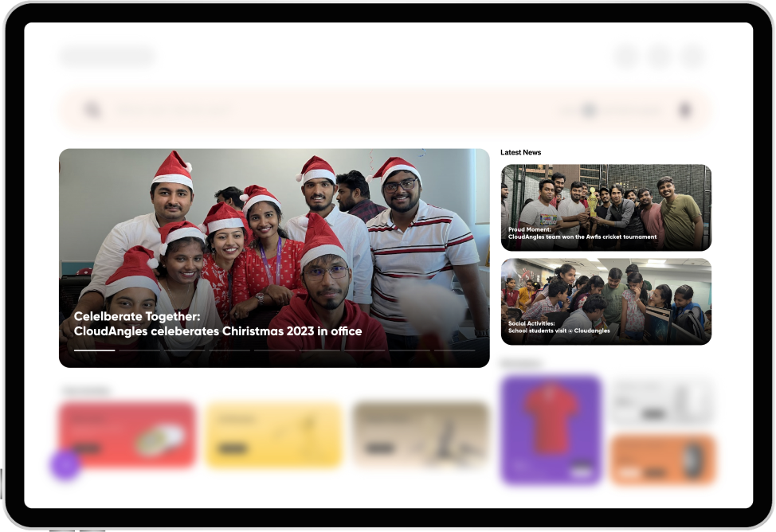
Task: Click 'Social Activities:' label on students card
Action: point(531,323)
